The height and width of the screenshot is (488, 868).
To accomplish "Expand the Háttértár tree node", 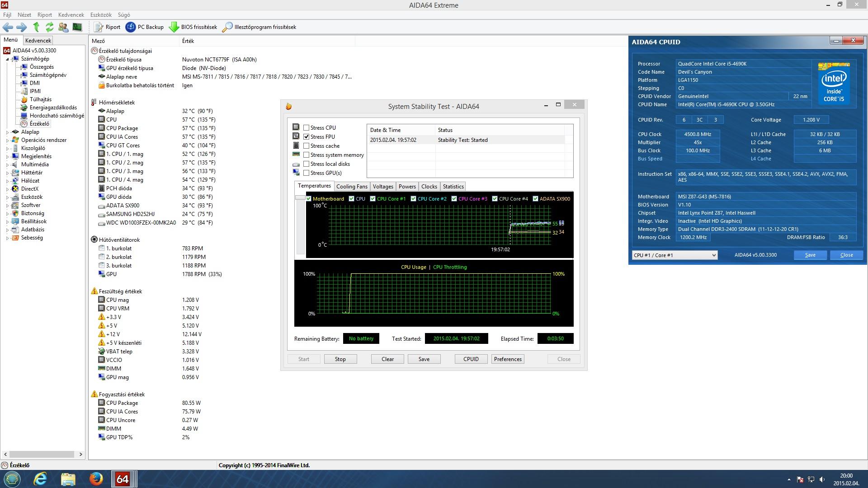I will tap(7, 173).
